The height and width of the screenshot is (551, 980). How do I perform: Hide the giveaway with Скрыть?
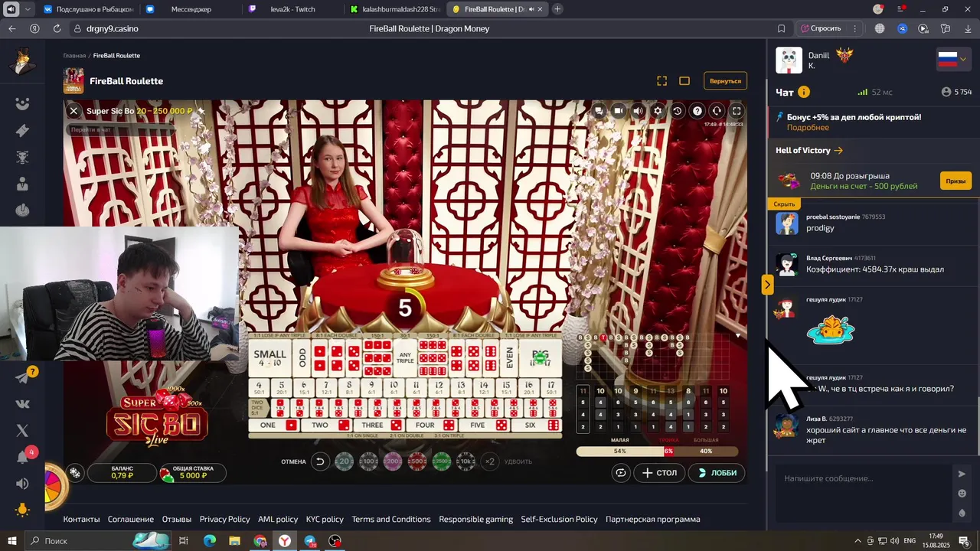[x=784, y=204]
